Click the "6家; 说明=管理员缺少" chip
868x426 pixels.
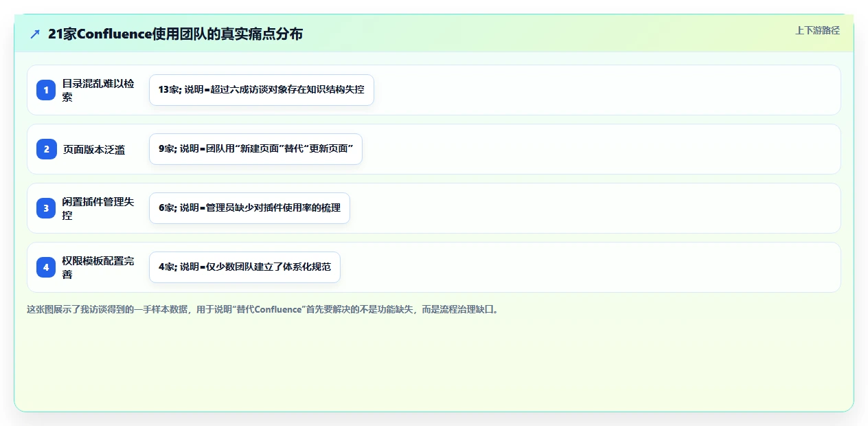[249, 208]
